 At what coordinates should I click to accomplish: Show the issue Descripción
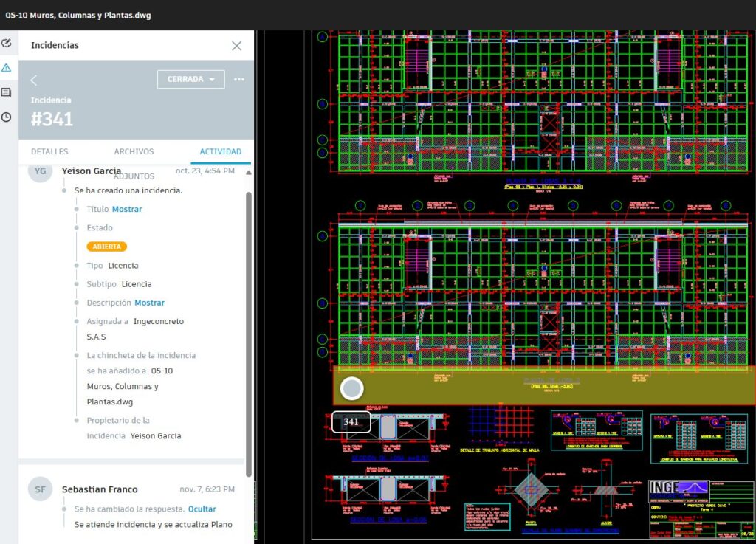[149, 303]
